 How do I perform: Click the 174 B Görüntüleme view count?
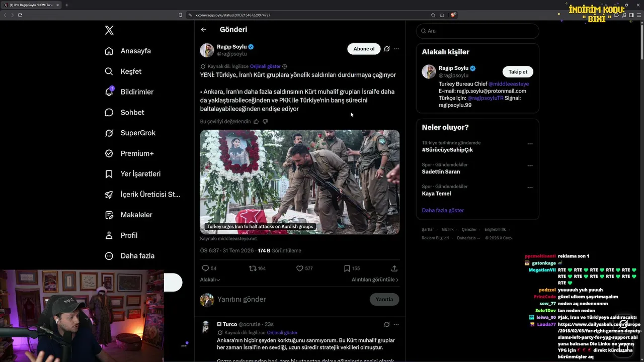279,250
